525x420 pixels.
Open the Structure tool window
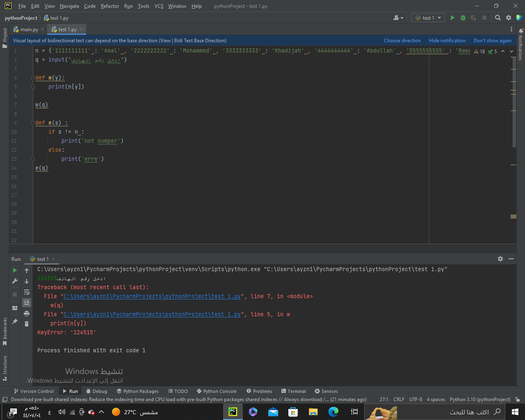[x=5, y=368]
